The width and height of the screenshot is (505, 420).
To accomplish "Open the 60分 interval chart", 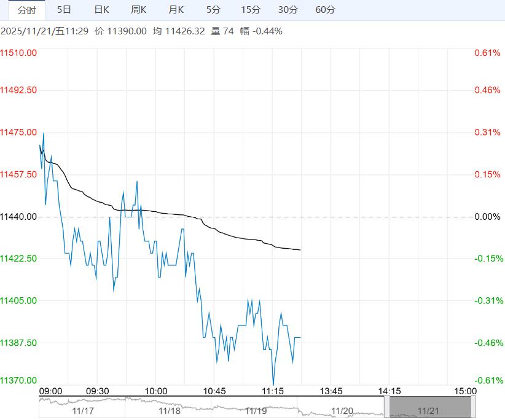I will (325, 10).
